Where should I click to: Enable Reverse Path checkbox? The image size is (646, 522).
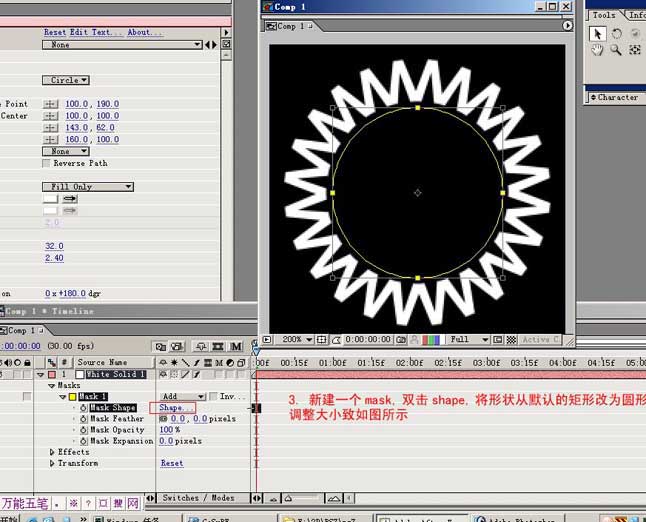[x=46, y=164]
